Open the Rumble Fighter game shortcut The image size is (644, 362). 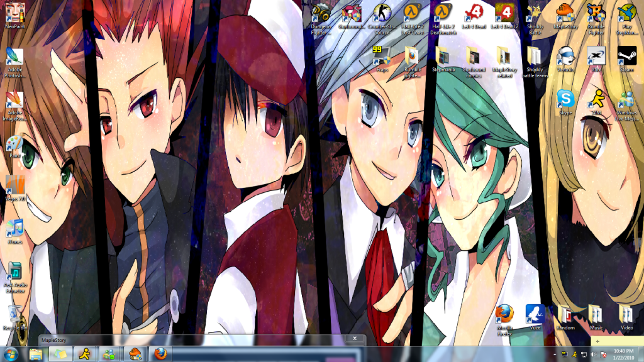pos(596,19)
